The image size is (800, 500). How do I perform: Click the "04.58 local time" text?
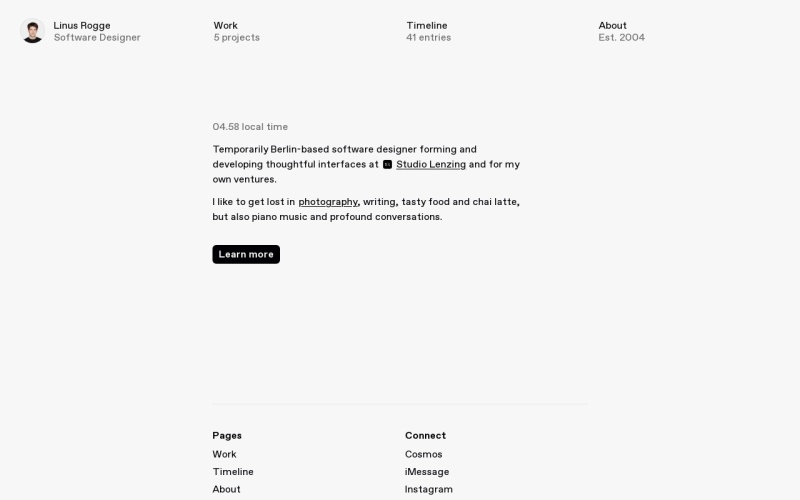(250, 127)
